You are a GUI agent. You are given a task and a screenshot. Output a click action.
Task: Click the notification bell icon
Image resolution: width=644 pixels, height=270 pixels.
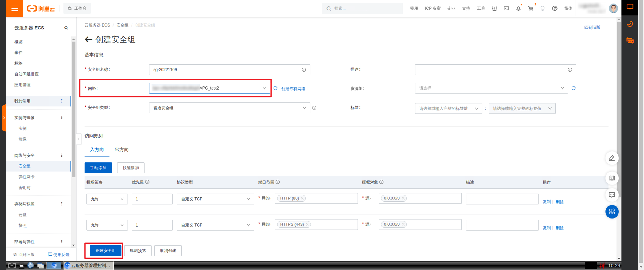(518, 8)
